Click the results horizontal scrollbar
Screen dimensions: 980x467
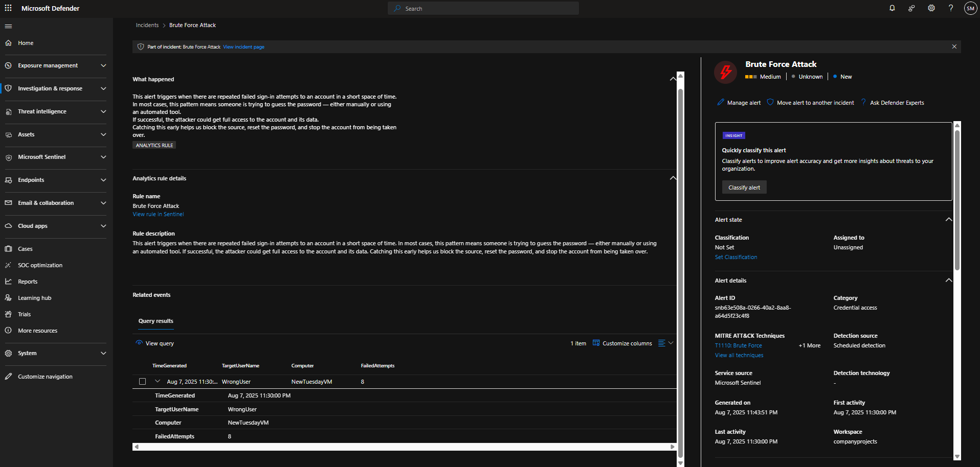point(404,447)
